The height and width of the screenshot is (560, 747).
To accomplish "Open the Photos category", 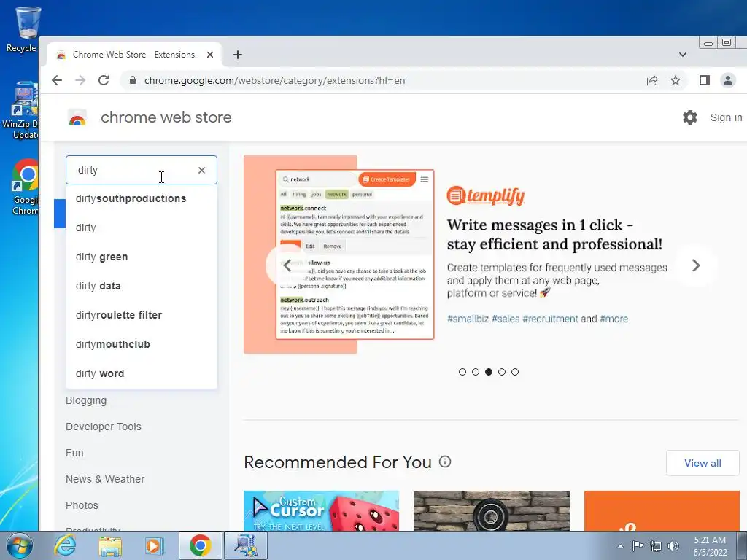I will (x=82, y=505).
